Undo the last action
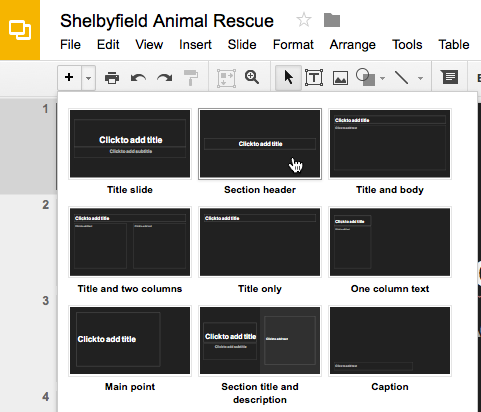Image resolution: width=481 pixels, height=412 pixels. click(138, 78)
